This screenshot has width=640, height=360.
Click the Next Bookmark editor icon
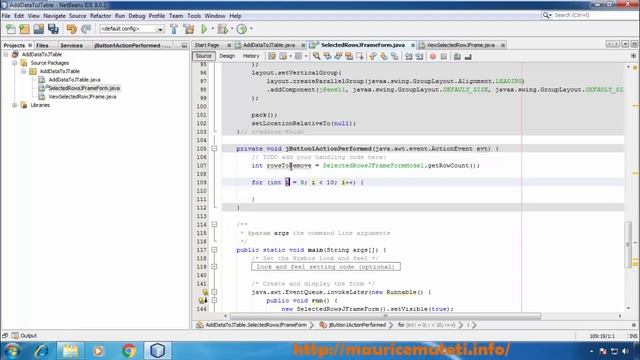(x=384, y=56)
